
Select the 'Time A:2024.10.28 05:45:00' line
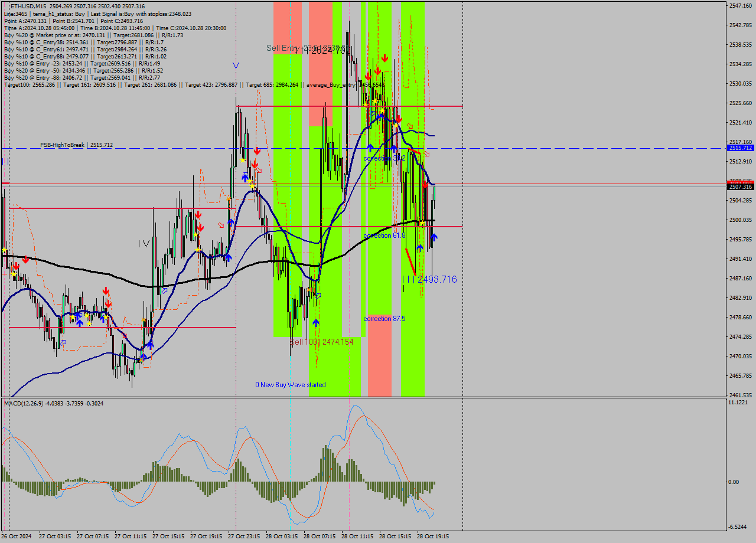pyautogui.click(x=115, y=28)
